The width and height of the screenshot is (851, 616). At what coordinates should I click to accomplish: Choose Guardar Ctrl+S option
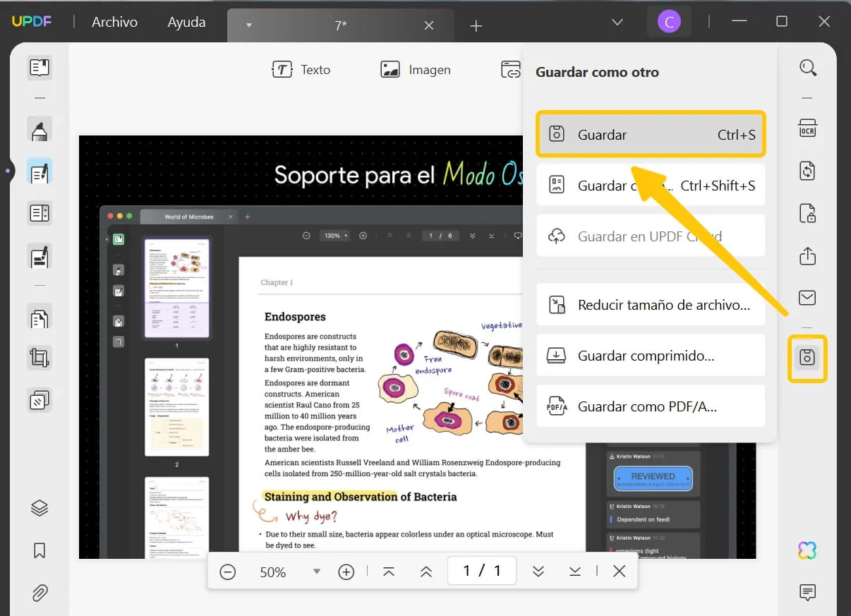click(x=651, y=134)
